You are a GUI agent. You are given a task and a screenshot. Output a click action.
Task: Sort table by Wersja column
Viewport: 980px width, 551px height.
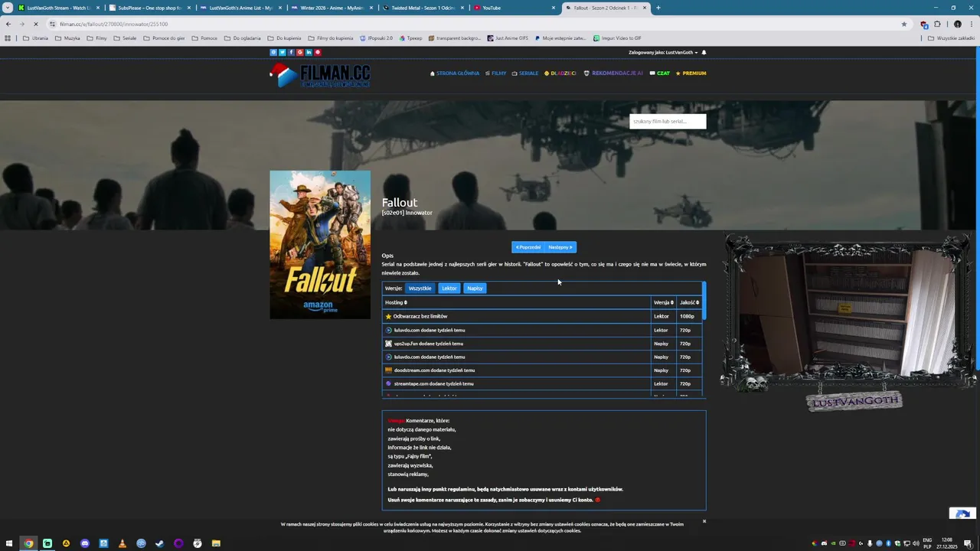(x=663, y=302)
